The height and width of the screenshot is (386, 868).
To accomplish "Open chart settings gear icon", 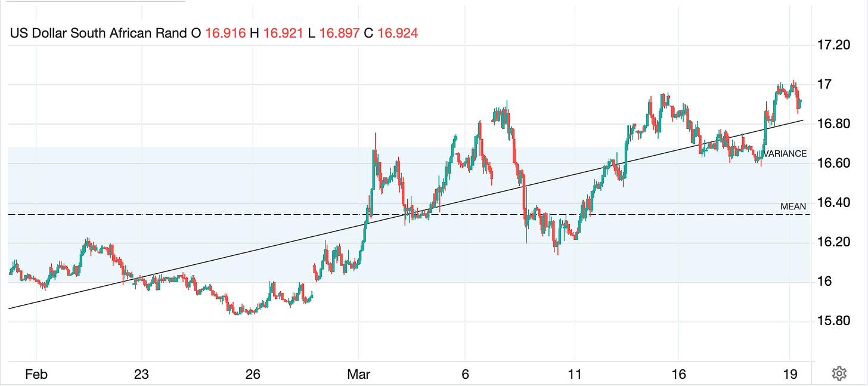I will (x=839, y=374).
